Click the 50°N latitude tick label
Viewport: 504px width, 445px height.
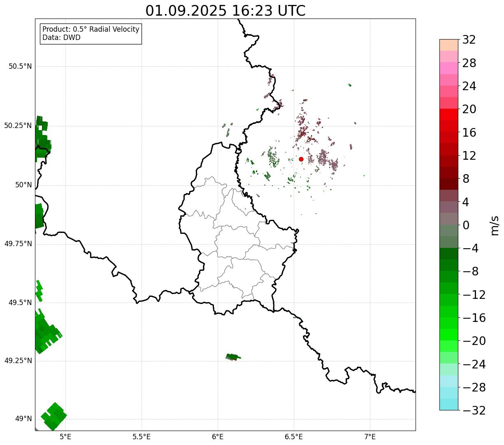click(23, 185)
